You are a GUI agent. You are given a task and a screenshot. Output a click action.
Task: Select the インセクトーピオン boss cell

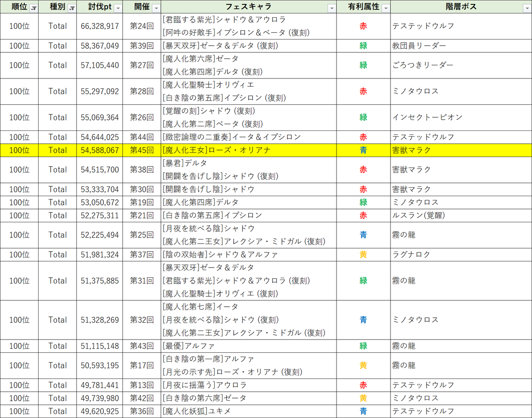(461, 118)
